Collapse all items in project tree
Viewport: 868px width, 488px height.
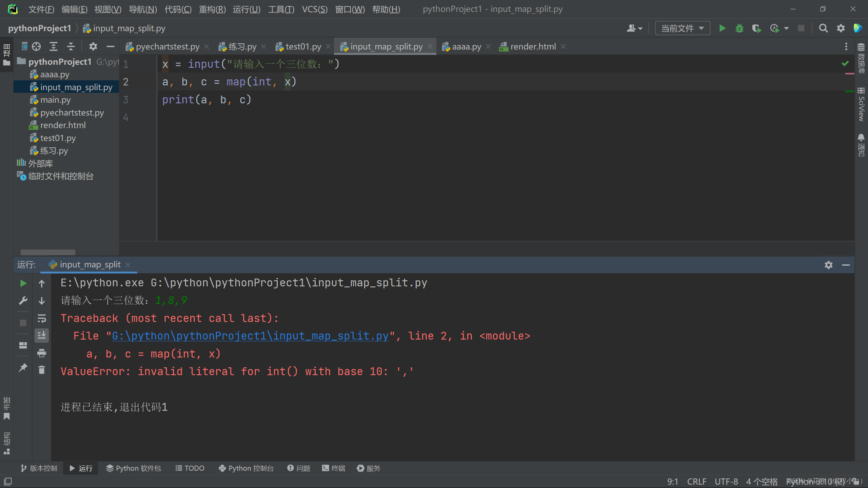pyautogui.click(x=71, y=46)
